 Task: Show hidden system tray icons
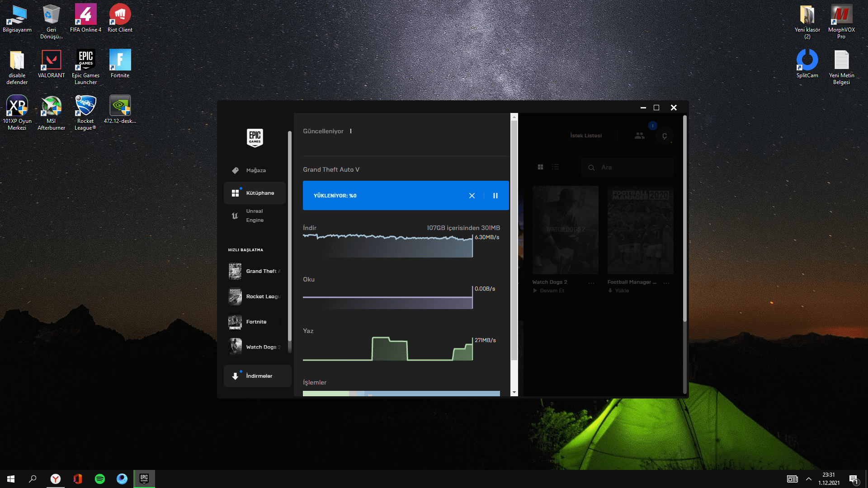tap(809, 479)
